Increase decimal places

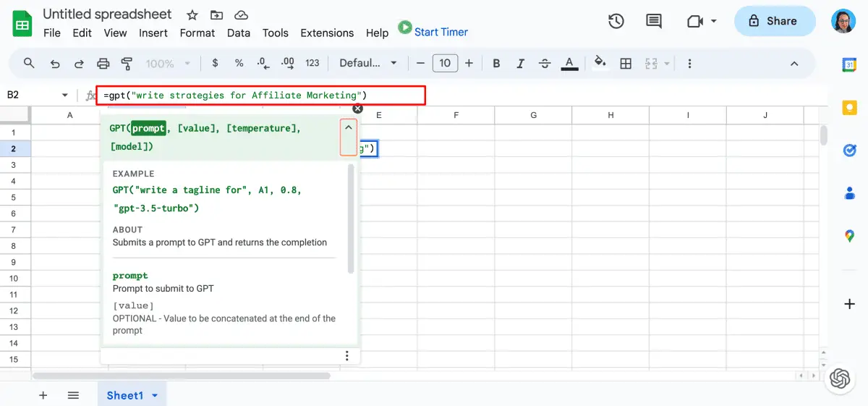click(x=288, y=63)
